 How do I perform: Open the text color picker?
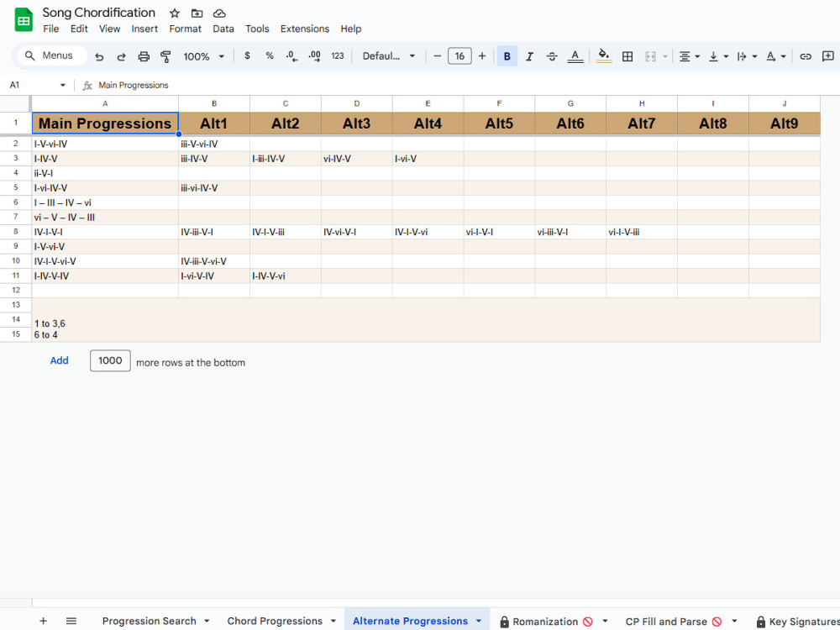[575, 56]
